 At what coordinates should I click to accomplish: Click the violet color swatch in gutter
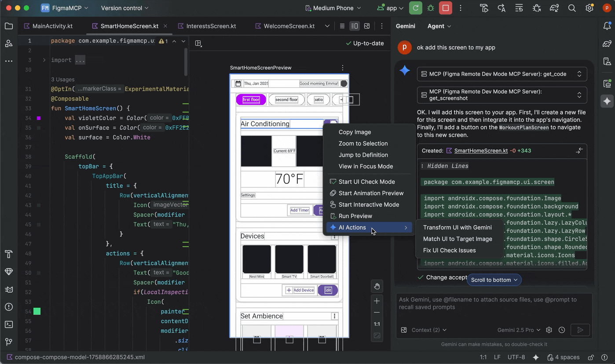click(x=39, y=118)
